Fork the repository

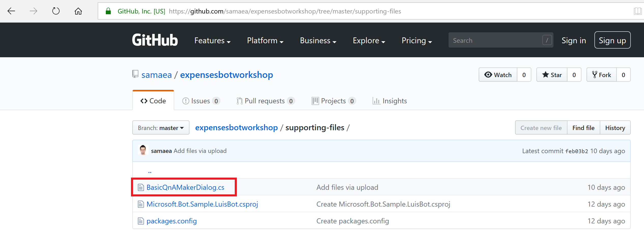point(602,75)
